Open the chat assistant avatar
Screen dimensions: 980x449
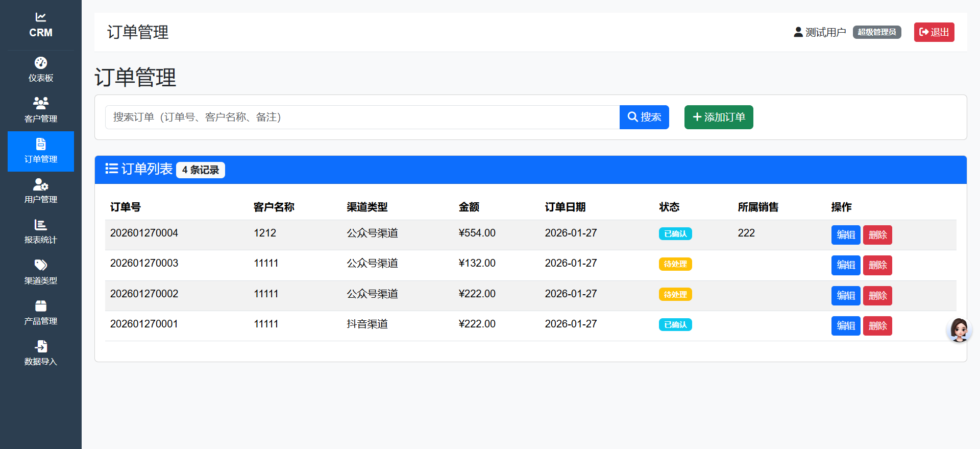(959, 330)
